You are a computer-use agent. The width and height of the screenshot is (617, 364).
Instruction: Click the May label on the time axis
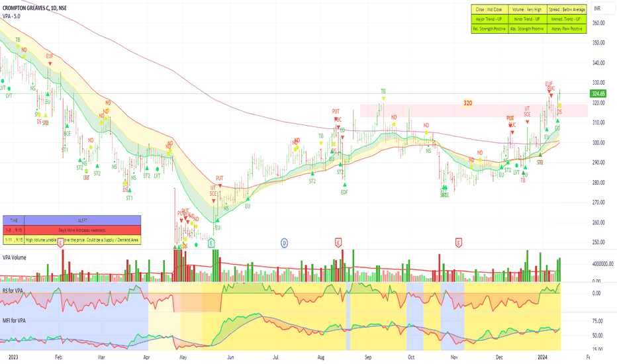(183, 357)
